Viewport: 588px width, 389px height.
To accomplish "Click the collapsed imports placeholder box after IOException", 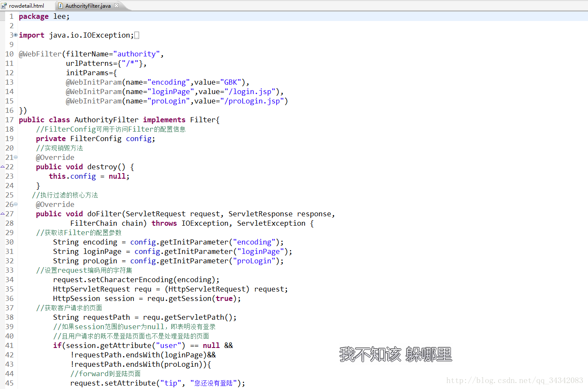I will tap(137, 35).
